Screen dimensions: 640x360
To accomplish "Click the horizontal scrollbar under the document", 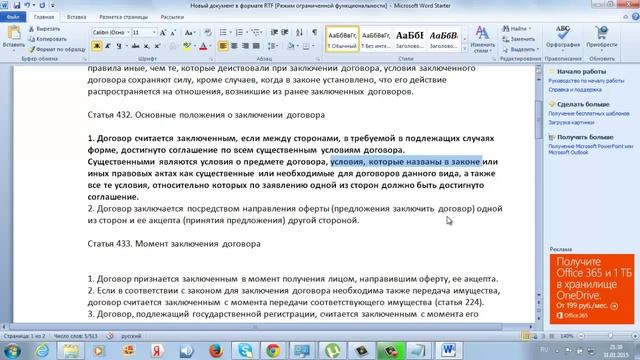I will pos(256,327).
